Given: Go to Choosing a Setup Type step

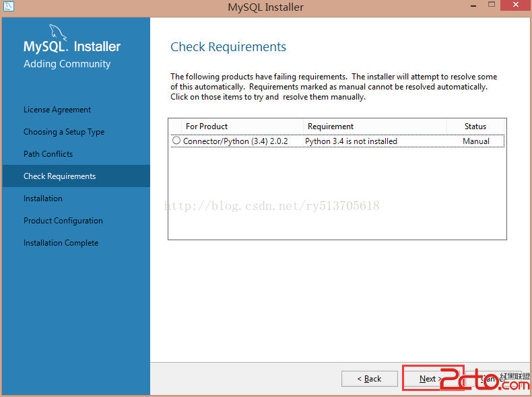Looking at the screenshot, I should click(64, 132).
